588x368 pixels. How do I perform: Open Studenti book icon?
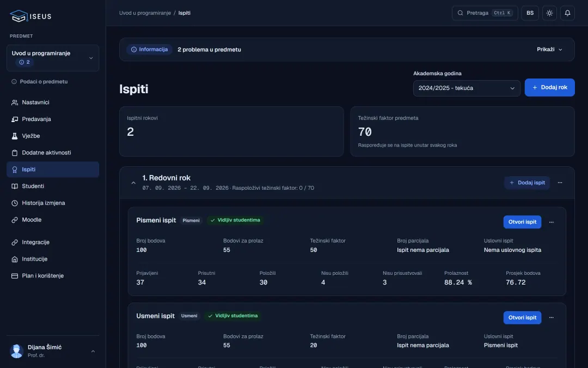[15, 186]
